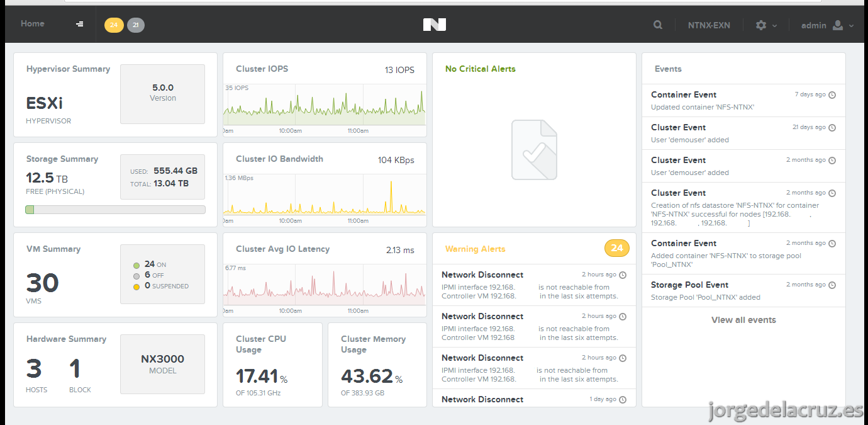Click the document checkmark icon under No Critical Alerts
The width and height of the screenshot is (868, 425).
[534, 150]
